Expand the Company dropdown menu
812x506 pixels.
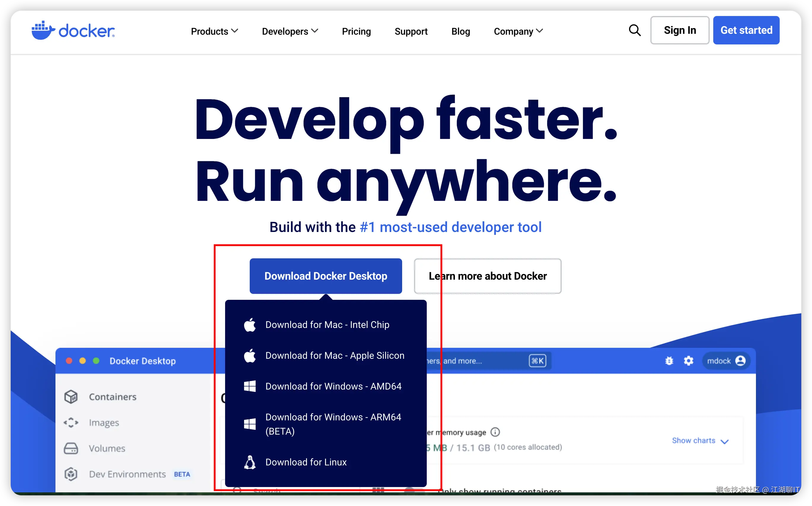point(518,31)
